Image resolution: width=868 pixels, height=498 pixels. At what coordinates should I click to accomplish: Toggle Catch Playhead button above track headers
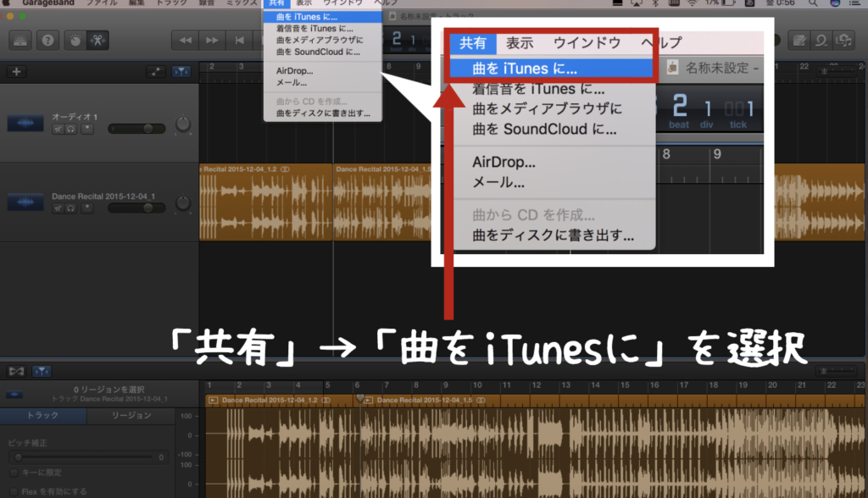181,72
